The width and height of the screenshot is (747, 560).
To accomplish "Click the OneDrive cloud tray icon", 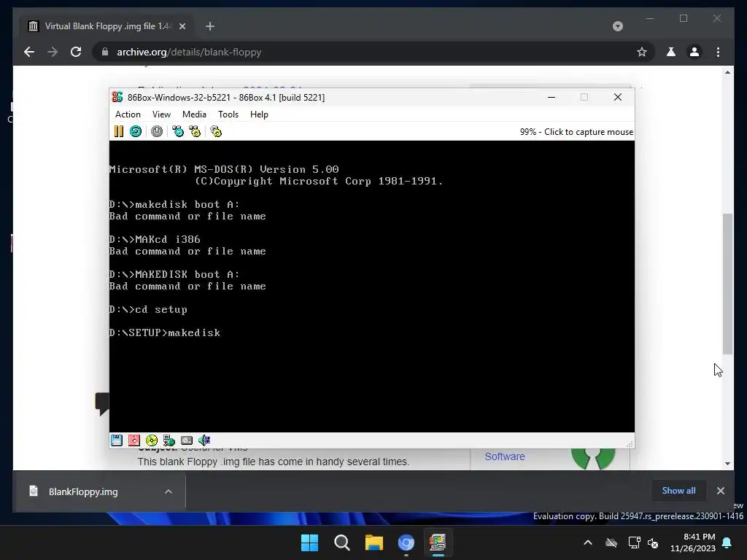I will point(611,542).
